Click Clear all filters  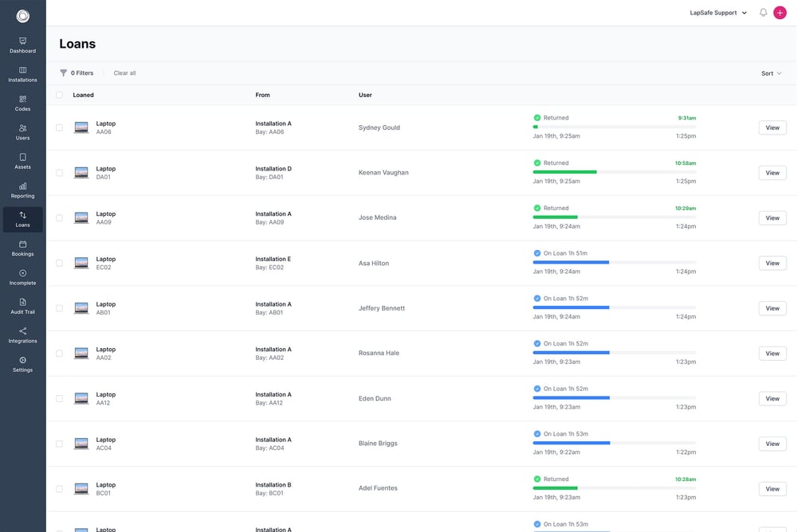(124, 72)
